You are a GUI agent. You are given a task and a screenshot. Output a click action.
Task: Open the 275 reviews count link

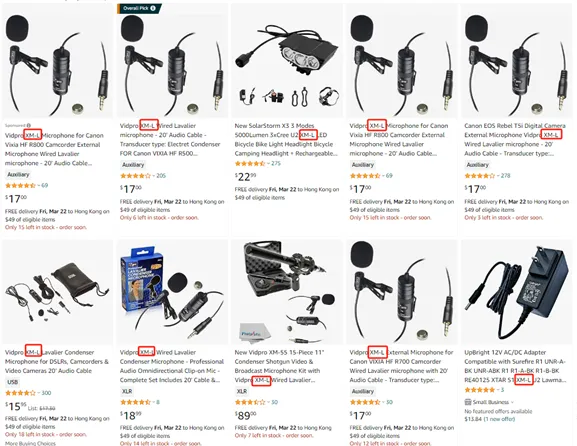click(x=276, y=163)
